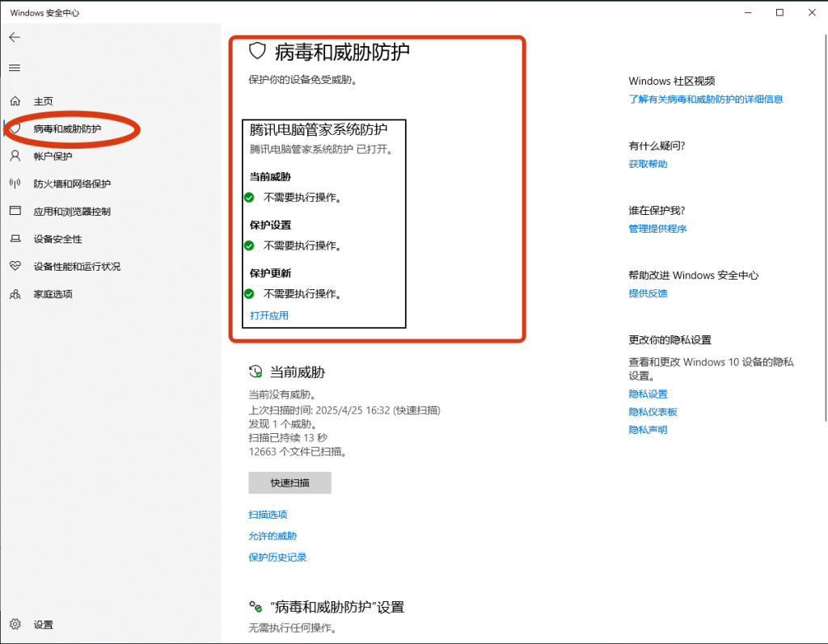Viewport: 828px width, 644px height.
Task: Click the scan history icon beside 当前威胁 heading
Action: click(256, 372)
